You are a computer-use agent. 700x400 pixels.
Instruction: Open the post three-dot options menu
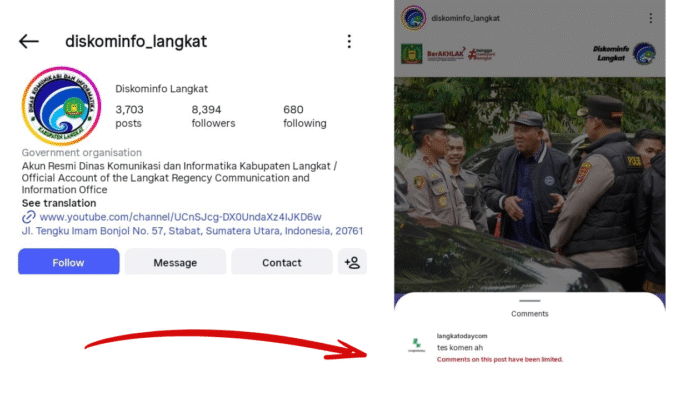[x=650, y=18]
